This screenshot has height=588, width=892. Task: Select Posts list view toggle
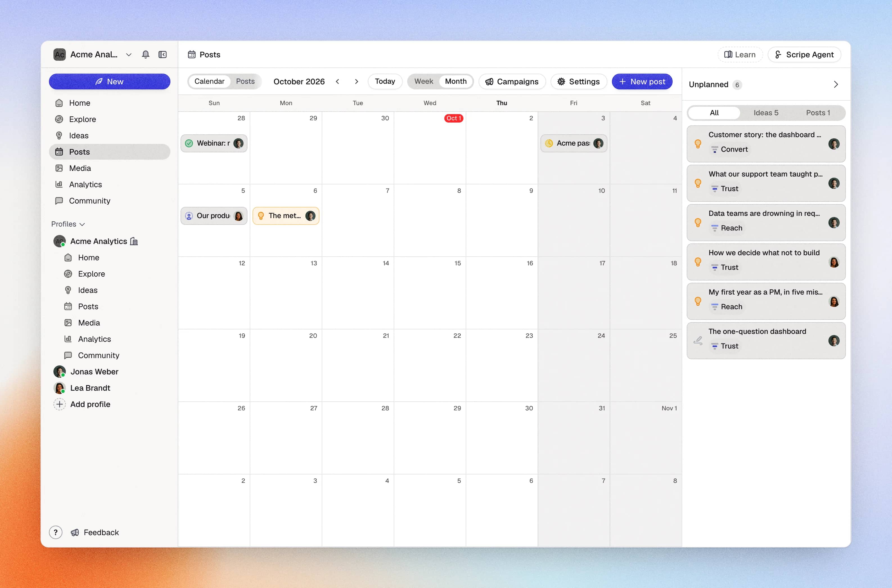[x=245, y=82]
